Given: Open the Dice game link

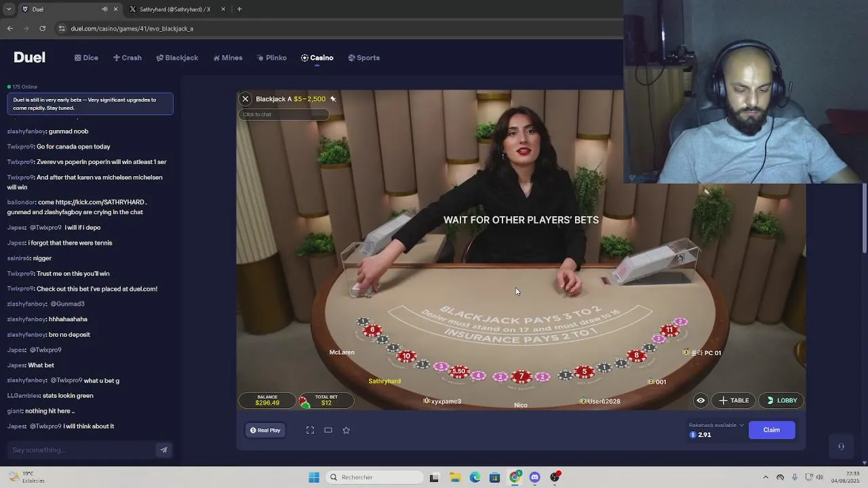Looking at the screenshot, I should 86,58.
